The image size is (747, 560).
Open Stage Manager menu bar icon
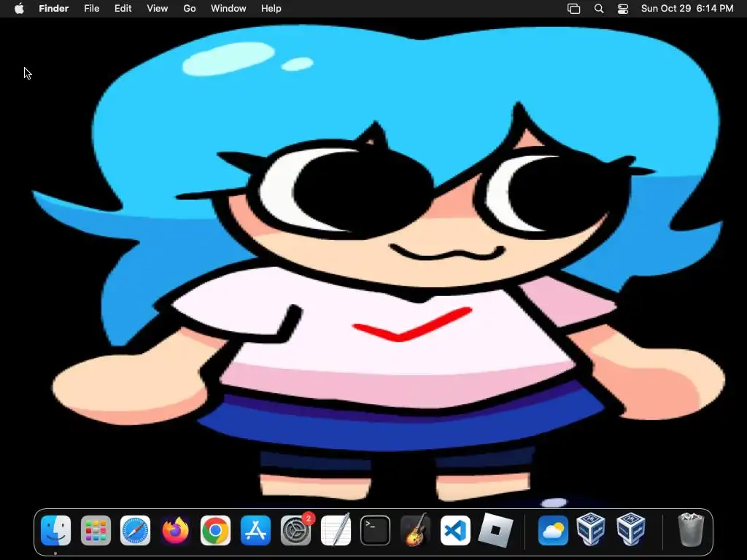(x=573, y=9)
